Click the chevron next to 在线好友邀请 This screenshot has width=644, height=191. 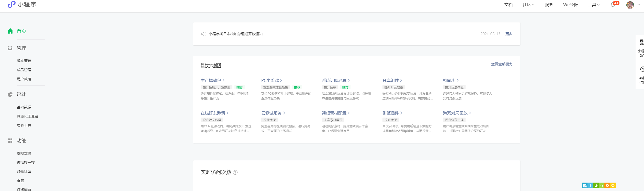(x=228, y=113)
